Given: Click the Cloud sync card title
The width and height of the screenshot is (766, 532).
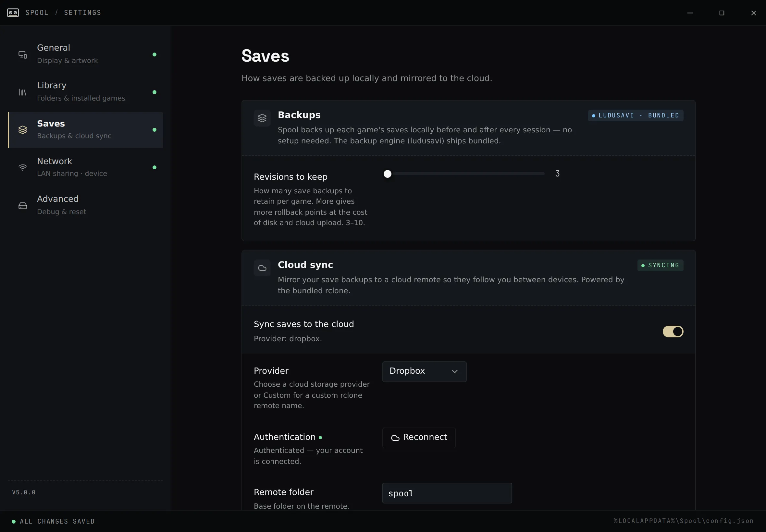Looking at the screenshot, I should coord(305,265).
